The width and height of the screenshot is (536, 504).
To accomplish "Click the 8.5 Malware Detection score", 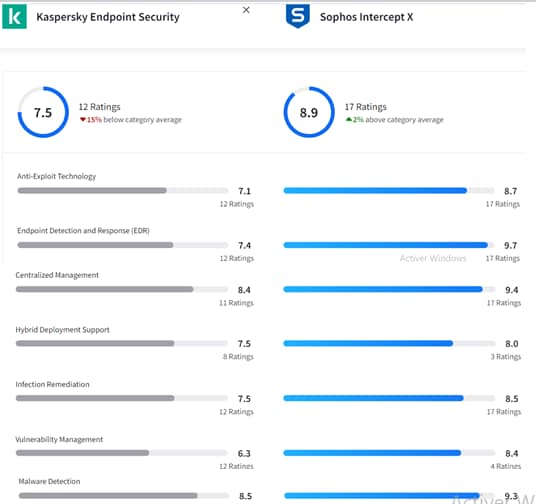I will (x=245, y=496).
